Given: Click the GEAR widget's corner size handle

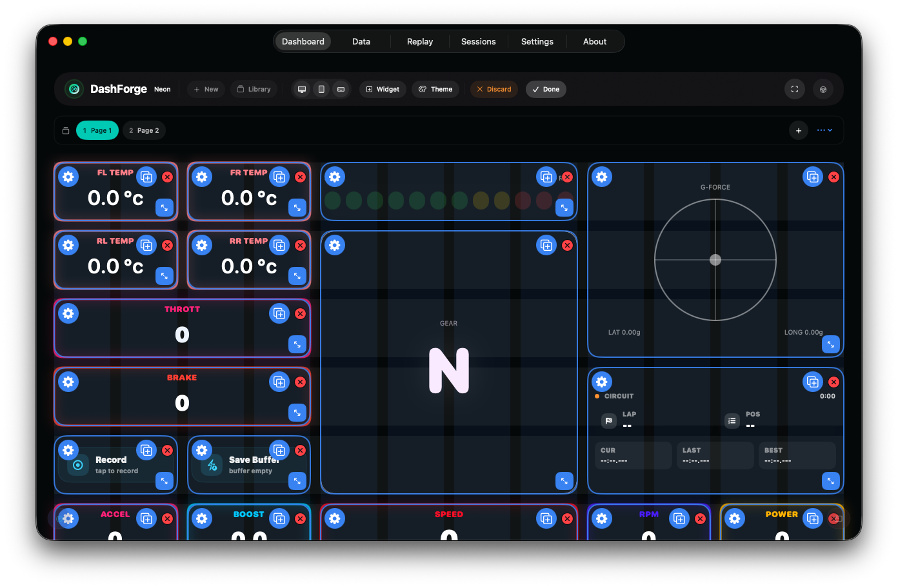Looking at the screenshot, I should click(x=564, y=481).
